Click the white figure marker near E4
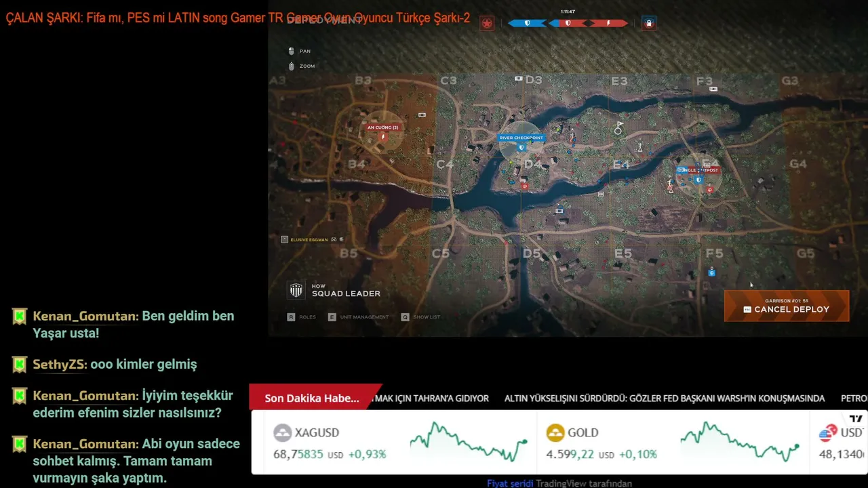The height and width of the screenshot is (488, 868). tap(639, 146)
